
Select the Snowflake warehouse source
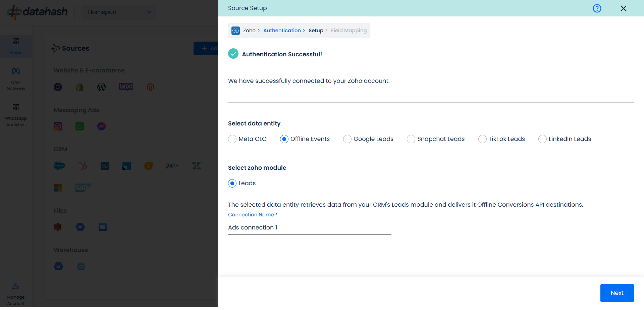click(81, 267)
